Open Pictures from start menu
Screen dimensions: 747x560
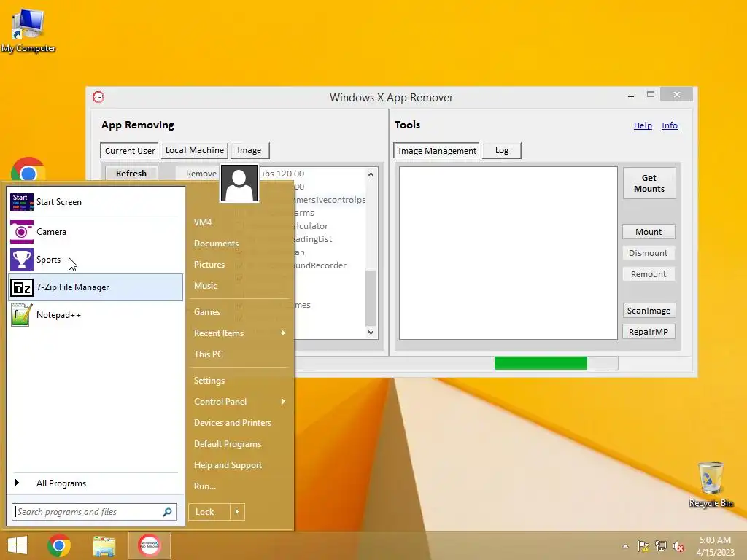tap(209, 265)
